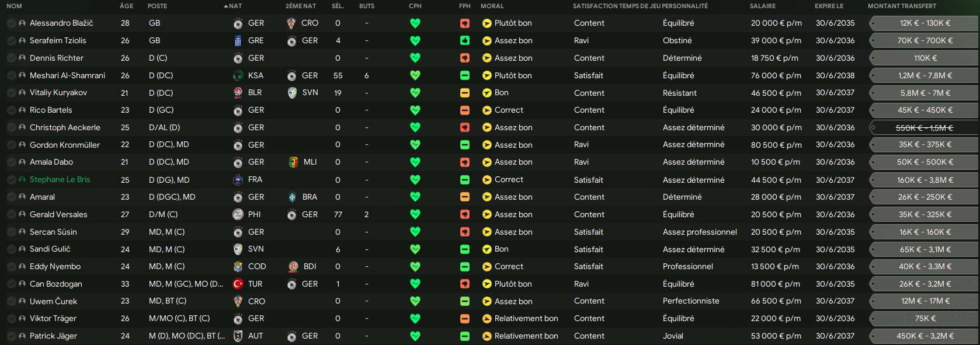Click the Turkey flag beside Can Bozdogan
The image size is (980, 345).
[238, 284]
